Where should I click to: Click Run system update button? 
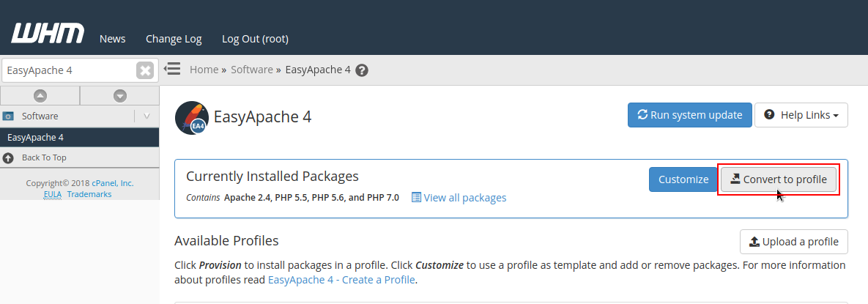(x=690, y=115)
